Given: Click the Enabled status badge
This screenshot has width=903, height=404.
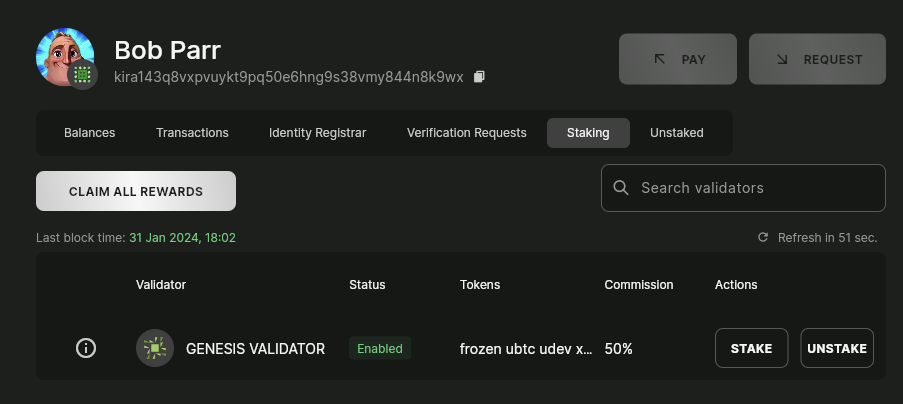Looking at the screenshot, I should click(380, 349).
